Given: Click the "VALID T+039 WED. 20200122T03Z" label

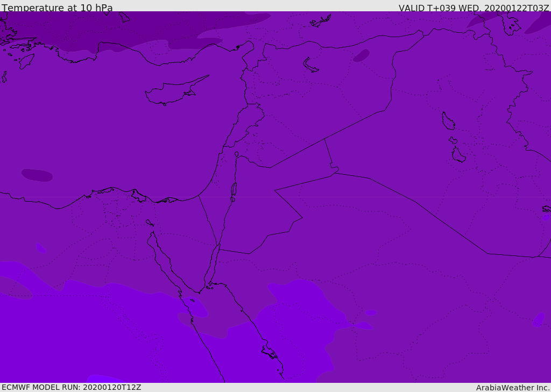Looking at the screenshot, I should tap(474, 8).
